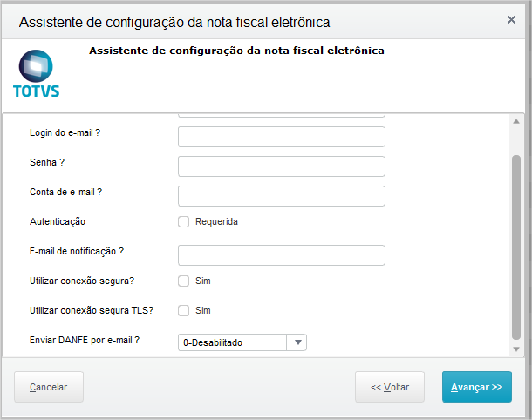
Task: Click the TOTVS logo icon
Action: pyautogui.click(x=36, y=73)
